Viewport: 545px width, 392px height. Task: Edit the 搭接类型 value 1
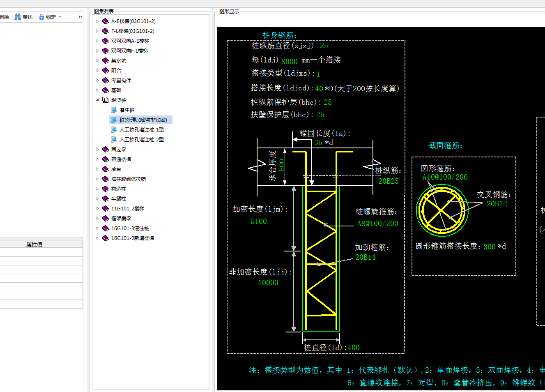click(318, 74)
